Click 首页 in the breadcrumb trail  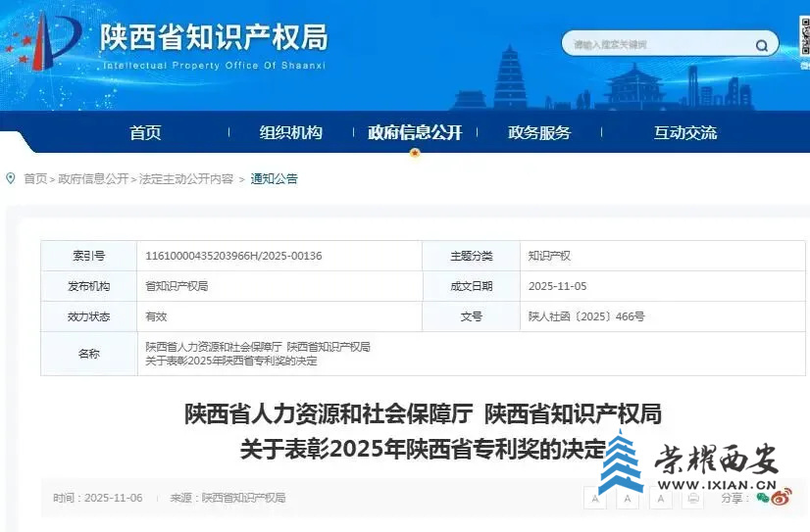[x=35, y=179]
